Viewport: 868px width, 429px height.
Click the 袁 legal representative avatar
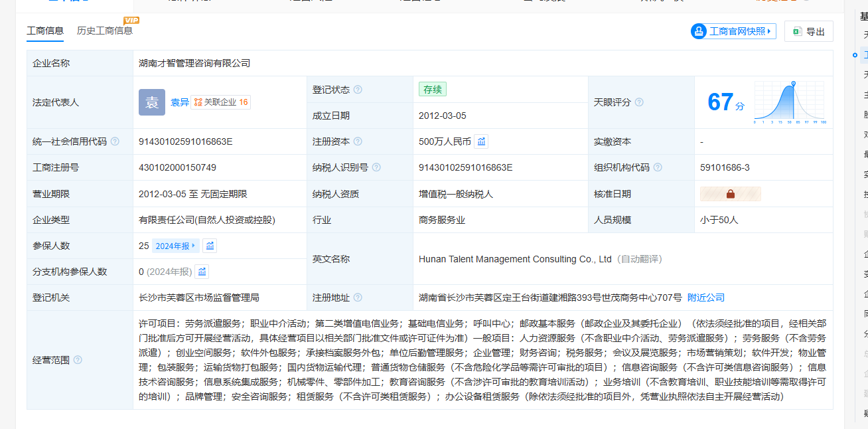point(152,102)
